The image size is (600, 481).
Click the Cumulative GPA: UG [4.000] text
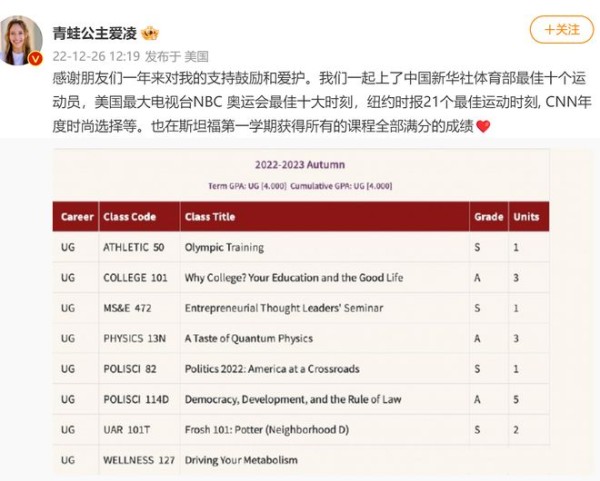[341, 186]
